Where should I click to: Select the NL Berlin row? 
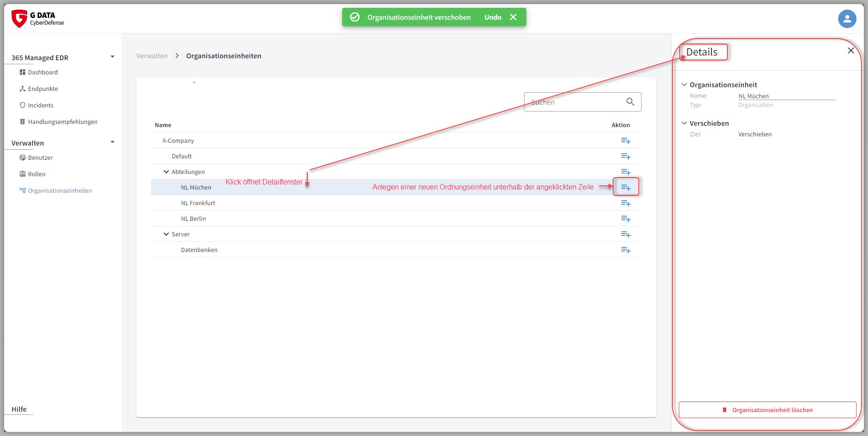pos(395,218)
